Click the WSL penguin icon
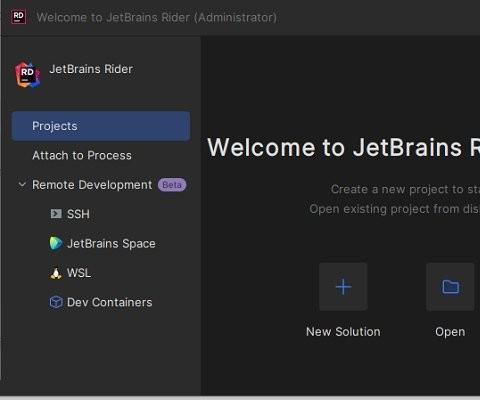Image resolution: width=480 pixels, height=400 pixels. point(56,273)
